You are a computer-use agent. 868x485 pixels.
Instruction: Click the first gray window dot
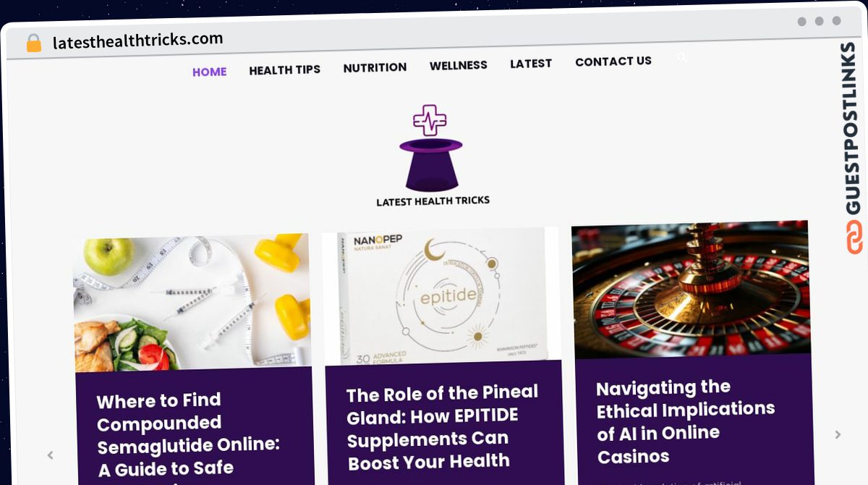801,22
